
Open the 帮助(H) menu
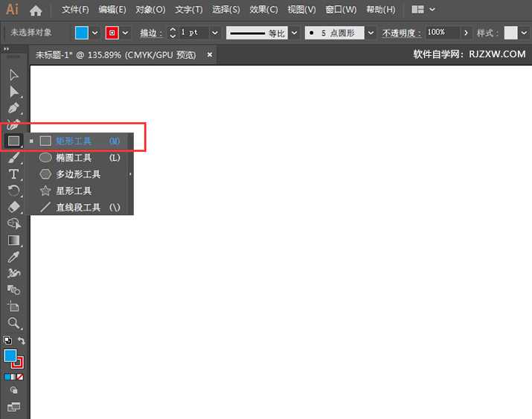(x=381, y=10)
